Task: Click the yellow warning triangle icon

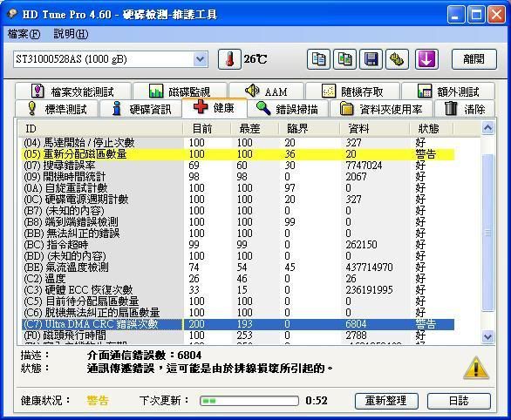Action: [476, 368]
